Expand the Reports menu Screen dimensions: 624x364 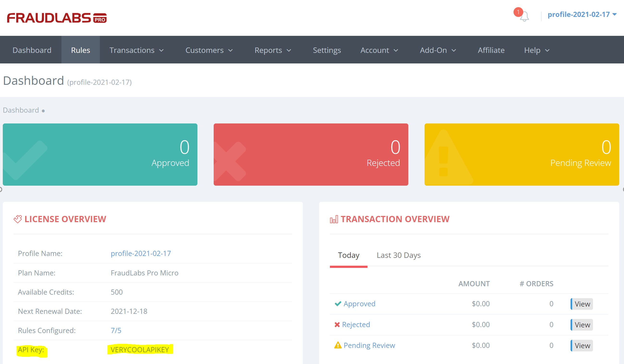point(273,50)
